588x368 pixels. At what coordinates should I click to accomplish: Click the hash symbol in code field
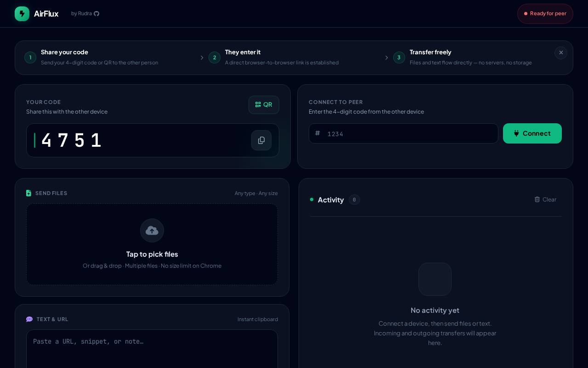(317, 133)
